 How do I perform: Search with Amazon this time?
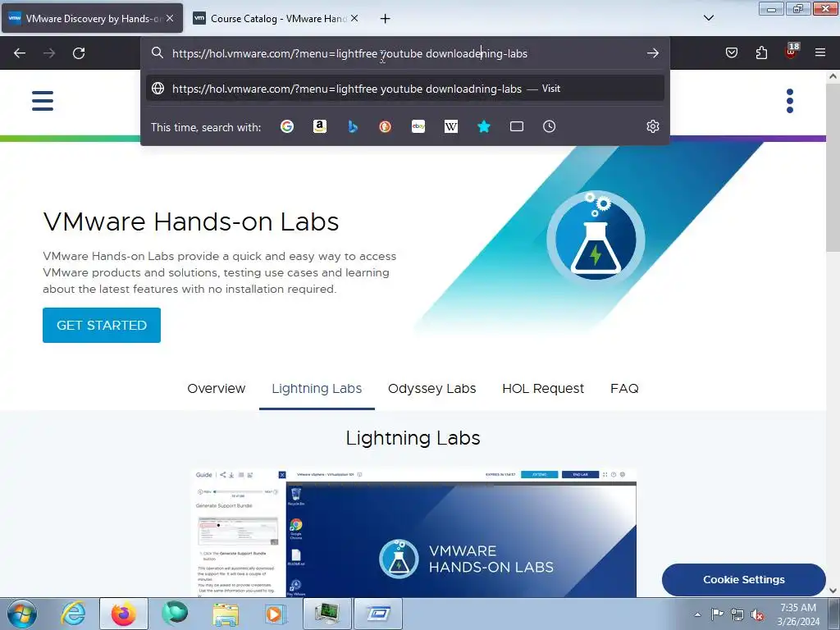click(320, 126)
